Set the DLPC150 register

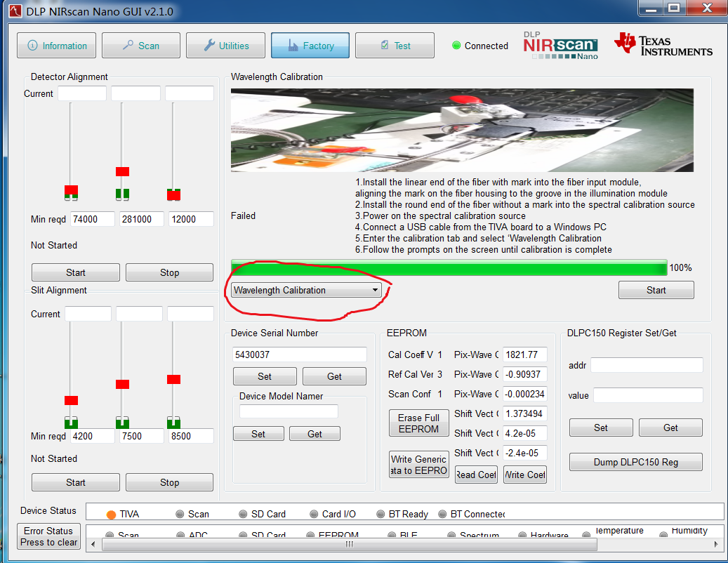601,428
